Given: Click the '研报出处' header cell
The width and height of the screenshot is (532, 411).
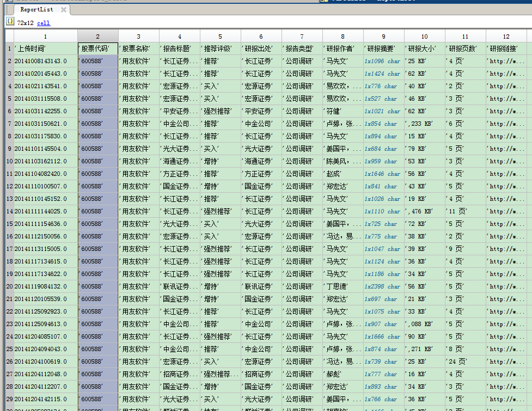Looking at the screenshot, I should (261, 49).
